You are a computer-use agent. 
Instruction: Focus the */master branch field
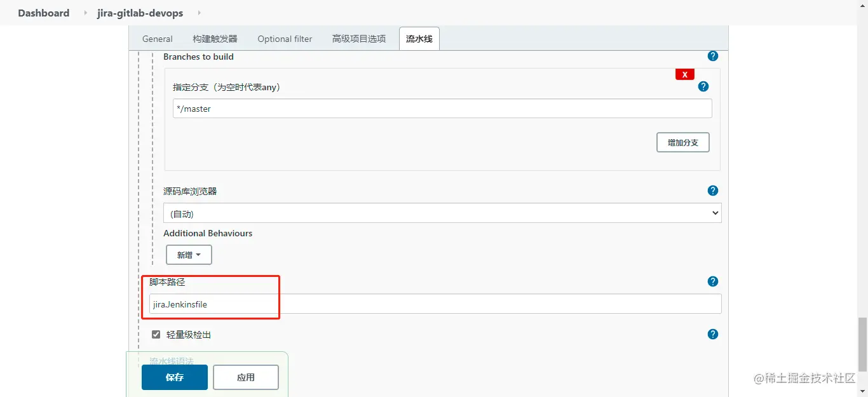[x=442, y=109]
